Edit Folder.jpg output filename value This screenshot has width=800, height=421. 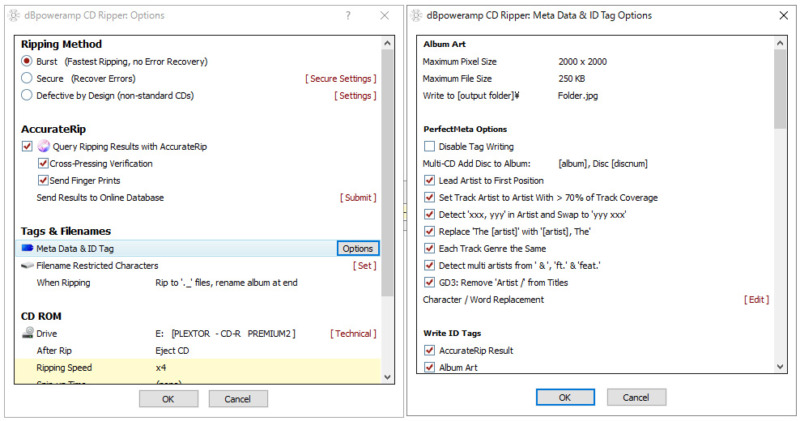[x=578, y=95]
